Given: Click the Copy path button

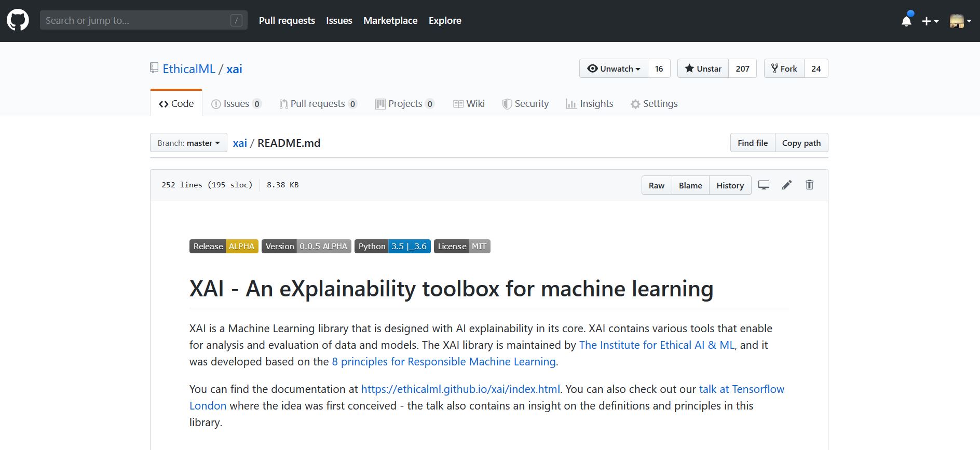Looking at the screenshot, I should pos(801,143).
